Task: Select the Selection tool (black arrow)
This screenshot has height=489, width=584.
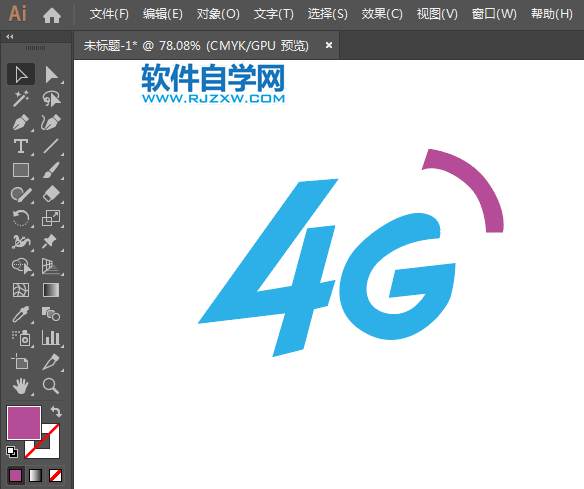Action: click(x=21, y=74)
